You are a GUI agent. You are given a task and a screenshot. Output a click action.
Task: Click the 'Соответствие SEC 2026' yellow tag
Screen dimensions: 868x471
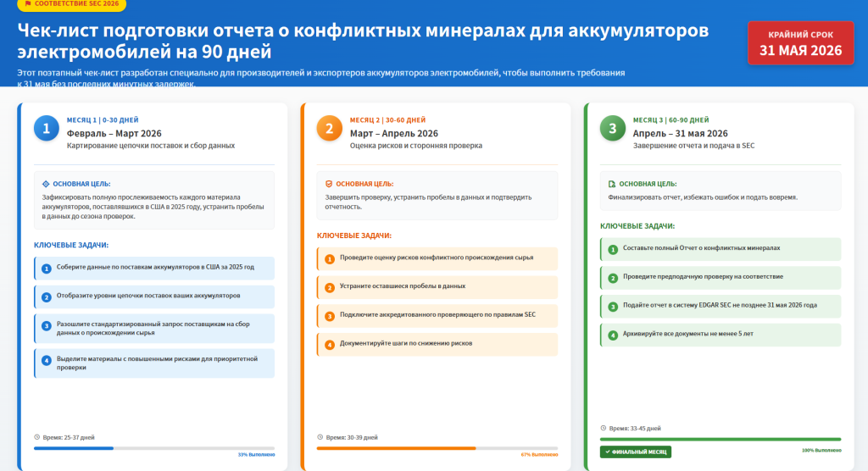[x=71, y=4]
